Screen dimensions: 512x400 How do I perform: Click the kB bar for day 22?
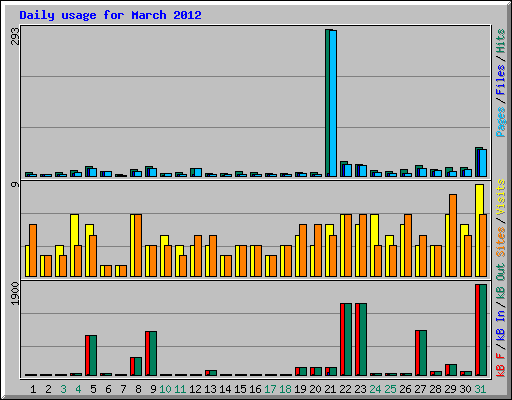pyautogui.click(x=346, y=339)
